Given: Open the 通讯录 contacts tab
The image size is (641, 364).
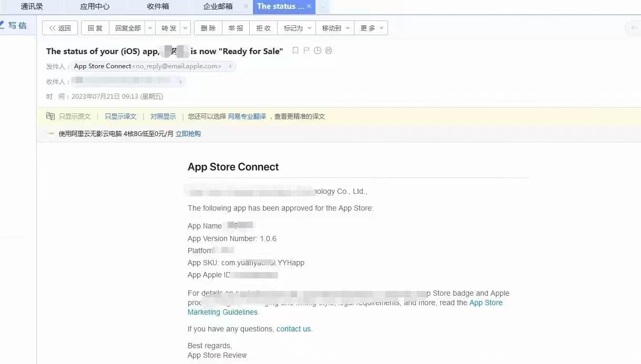Looking at the screenshot, I should [32, 7].
